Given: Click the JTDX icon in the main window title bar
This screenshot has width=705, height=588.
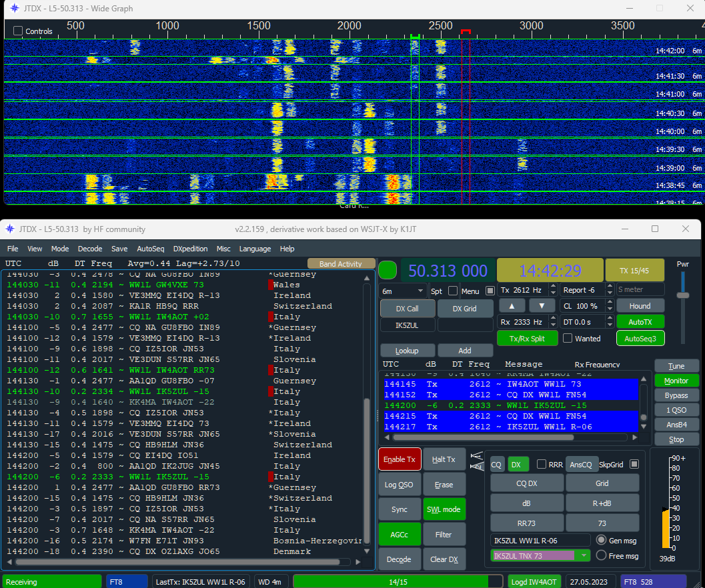Looking at the screenshot, I should point(10,229).
